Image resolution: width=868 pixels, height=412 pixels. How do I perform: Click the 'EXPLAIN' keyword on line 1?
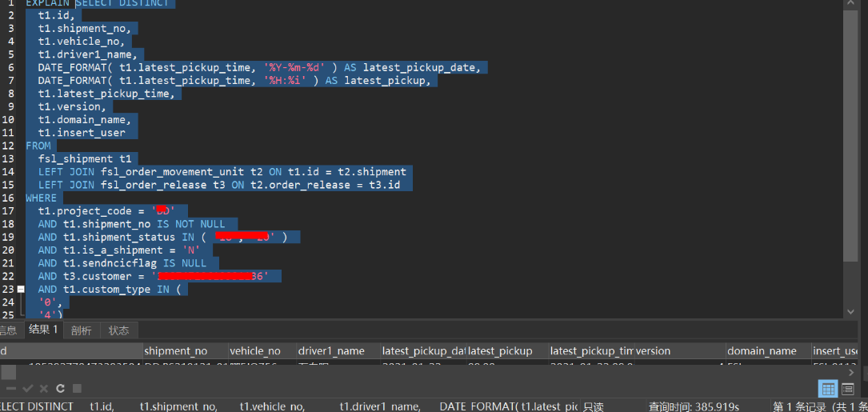(x=48, y=3)
